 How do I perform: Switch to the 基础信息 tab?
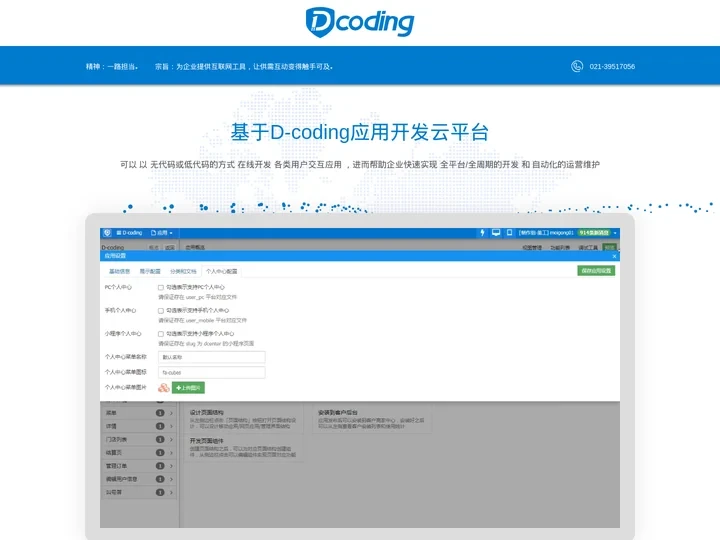[119, 271]
